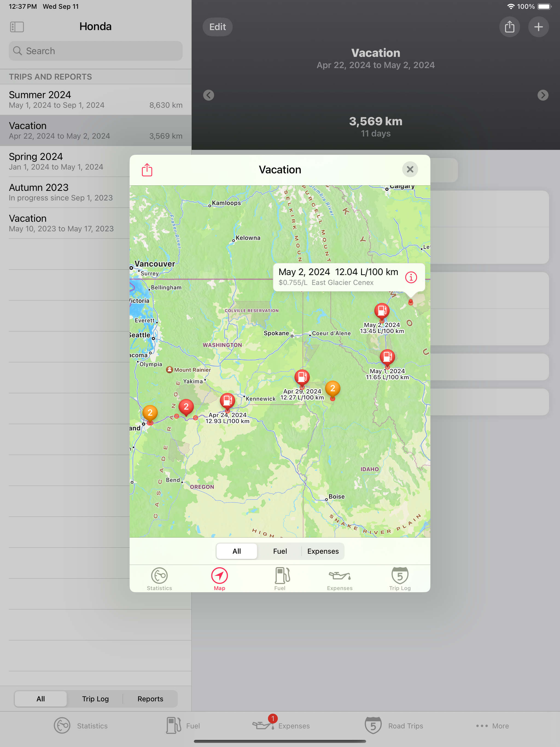Open the Summer 2024 trip
Screen dimensions: 560x747
click(x=96, y=100)
